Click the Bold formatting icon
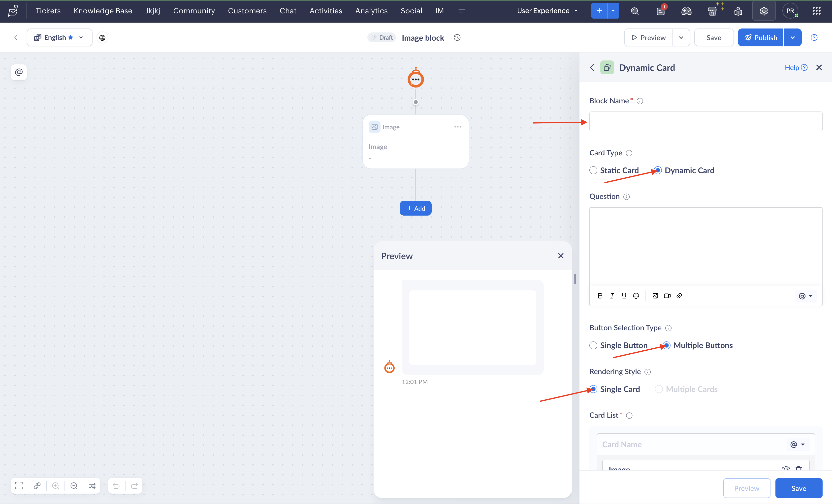Screen dimensions: 832x504 (x=600, y=296)
